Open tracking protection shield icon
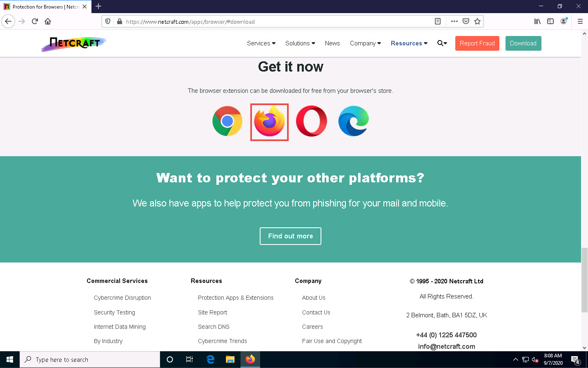Image resolution: width=588 pixels, height=368 pixels. click(x=108, y=22)
